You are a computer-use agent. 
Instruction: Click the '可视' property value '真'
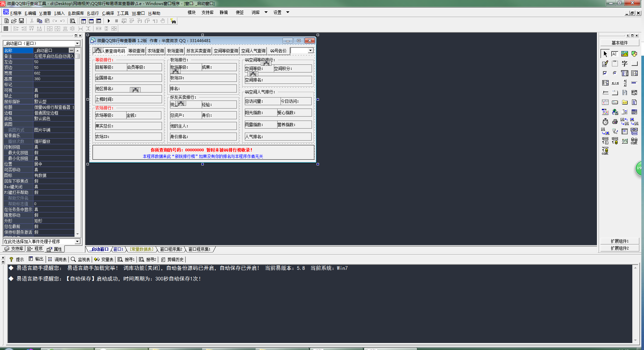53,90
